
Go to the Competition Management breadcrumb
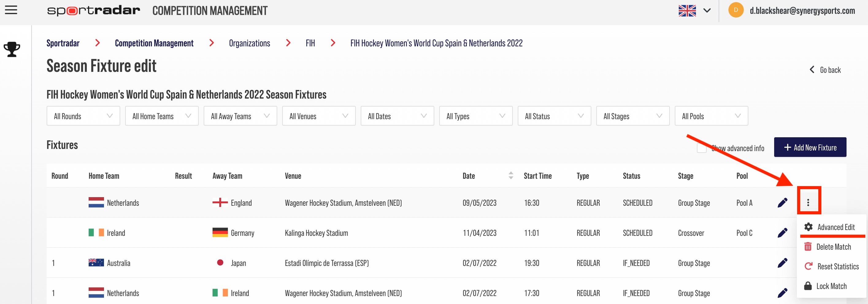click(x=154, y=43)
